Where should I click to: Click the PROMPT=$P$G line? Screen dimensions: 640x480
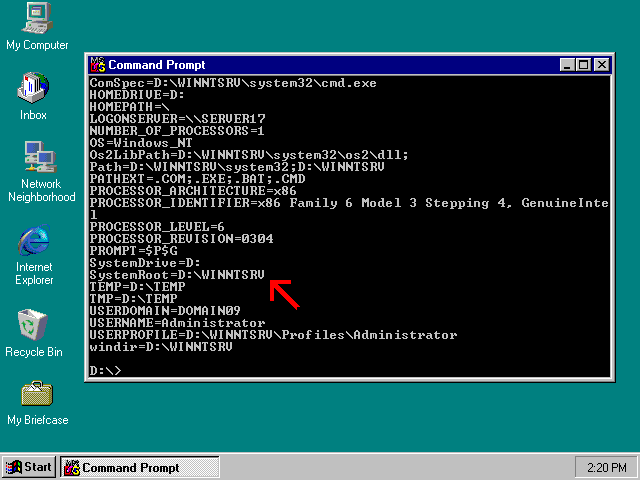pos(133,251)
